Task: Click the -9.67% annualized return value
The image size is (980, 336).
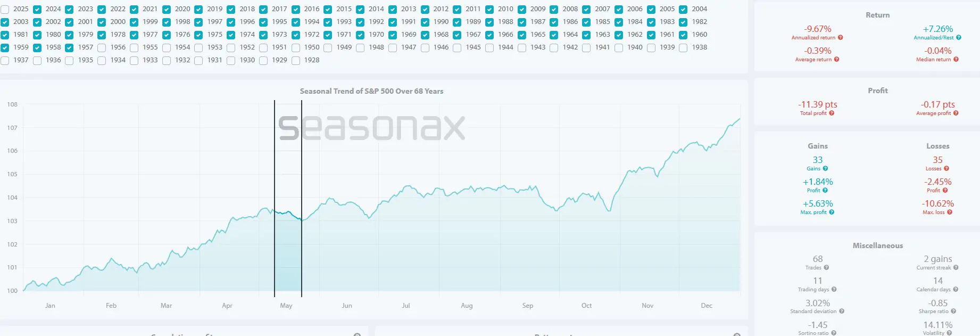Action: (x=818, y=29)
